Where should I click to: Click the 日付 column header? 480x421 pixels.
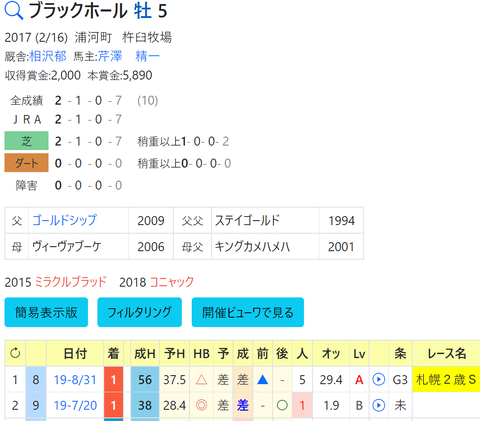(75, 353)
